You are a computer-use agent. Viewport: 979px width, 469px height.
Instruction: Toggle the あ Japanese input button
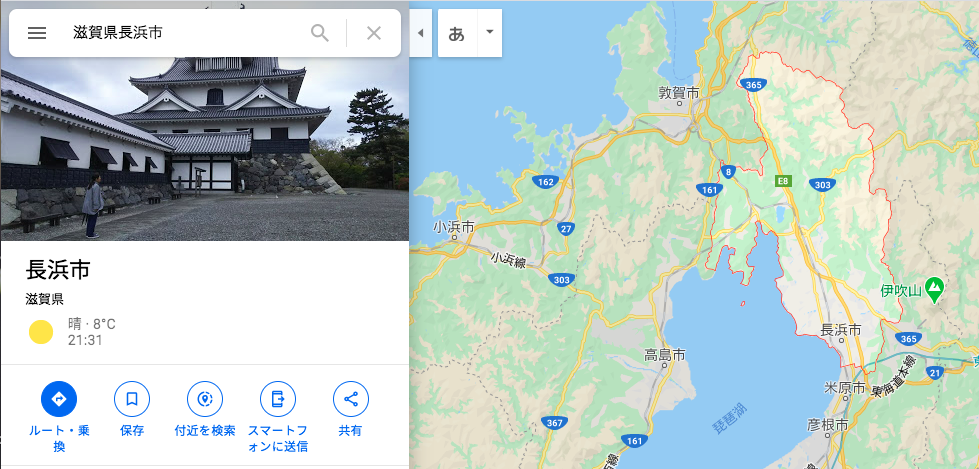pyautogui.click(x=457, y=33)
